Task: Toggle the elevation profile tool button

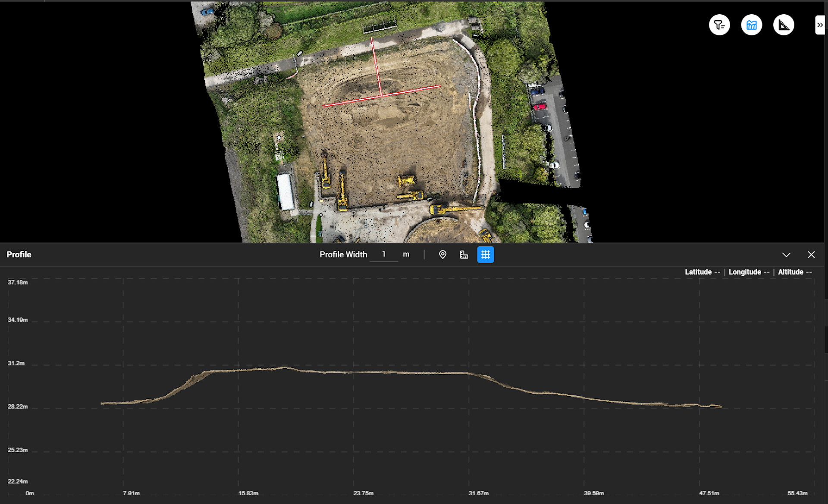Action: [751, 25]
